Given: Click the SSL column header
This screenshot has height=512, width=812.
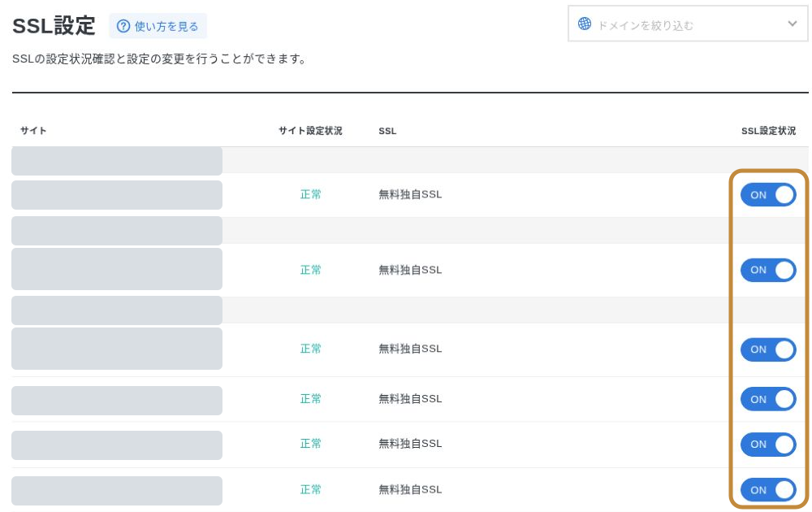Looking at the screenshot, I should (x=387, y=131).
